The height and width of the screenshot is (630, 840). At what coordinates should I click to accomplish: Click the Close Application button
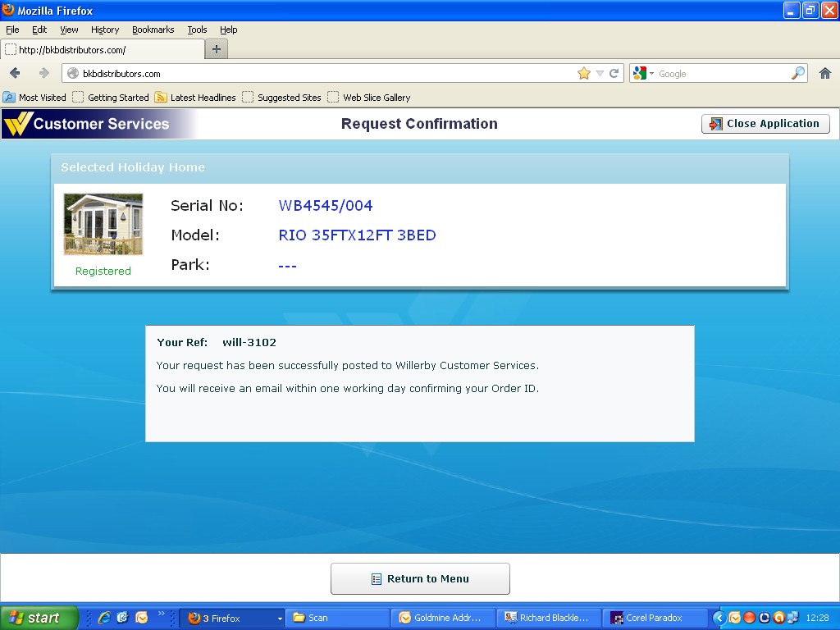(x=765, y=124)
